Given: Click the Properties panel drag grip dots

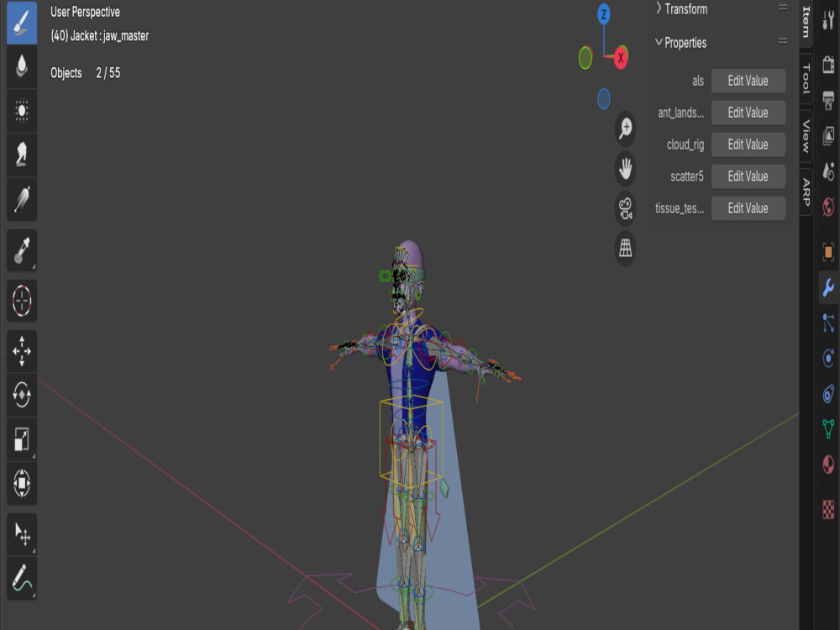Looking at the screenshot, I should [x=783, y=40].
